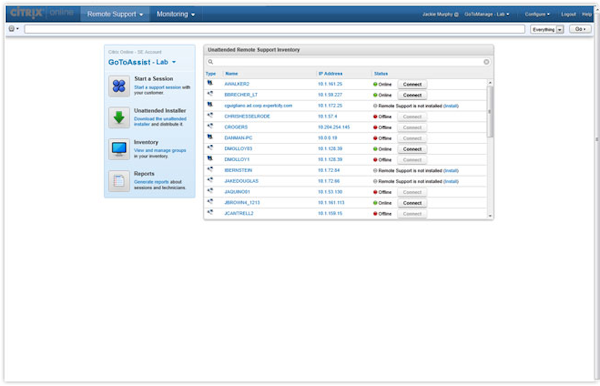Click the Reports document icon
This screenshot has width=600, height=386.
[x=119, y=181]
